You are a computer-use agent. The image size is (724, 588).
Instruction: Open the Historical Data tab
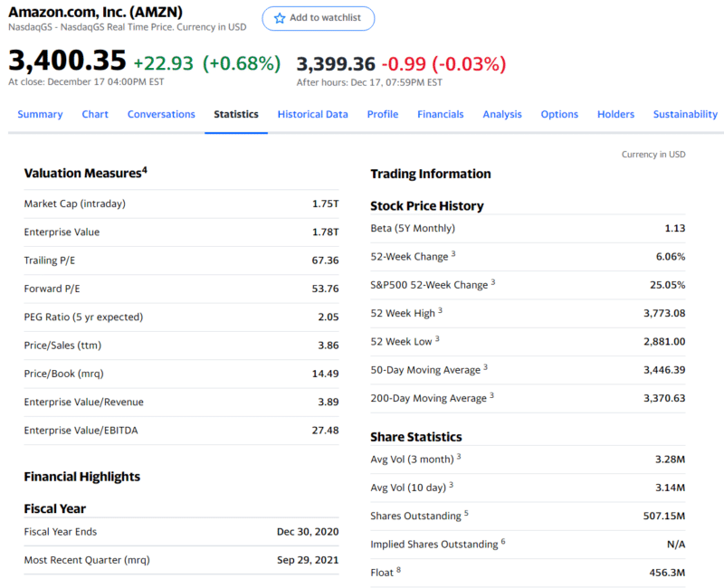(312, 114)
